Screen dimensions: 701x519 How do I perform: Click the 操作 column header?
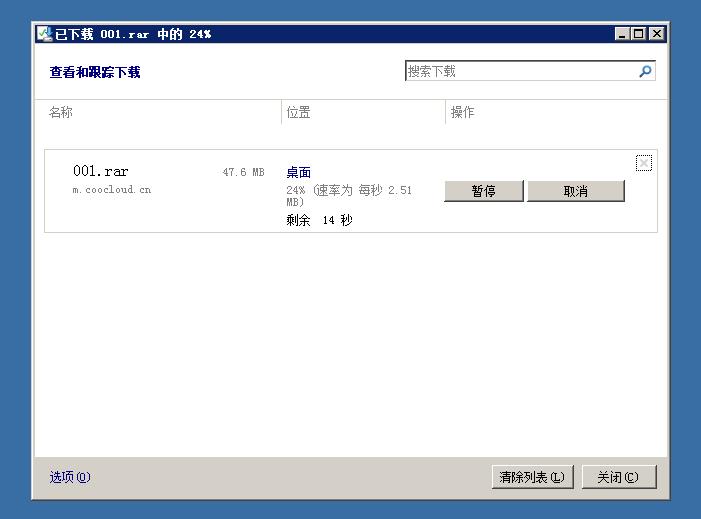point(463,112)
